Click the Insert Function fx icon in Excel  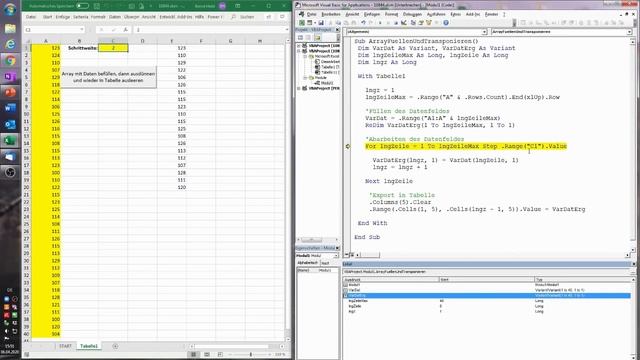click(x=126, y=30)
